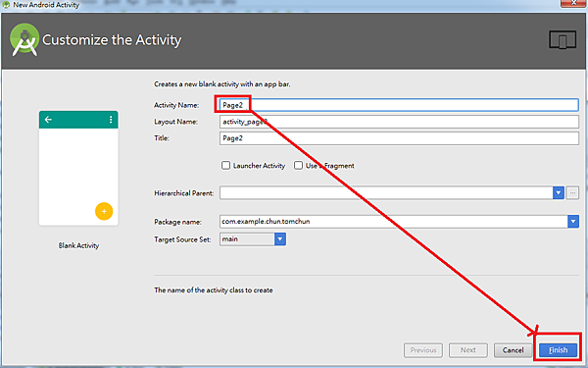
Task: Click the Hierarchical Parent text field
Action: point(386,193)
